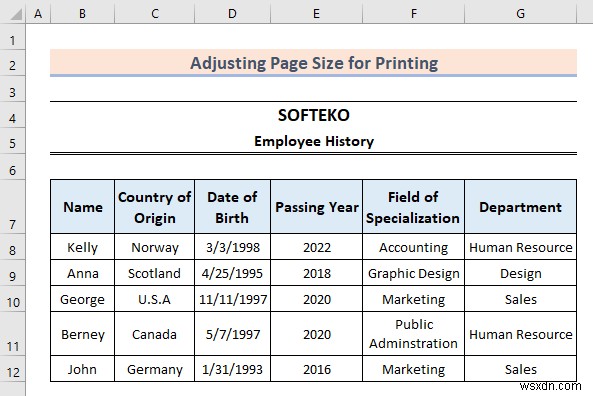Click the date cell 5/7/1997
Screen dimensions: 593x396
pyautogui.click(x=232, y=334)
